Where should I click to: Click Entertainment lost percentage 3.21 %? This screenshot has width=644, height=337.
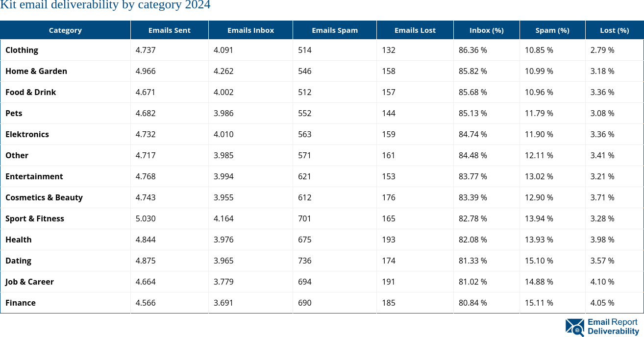coord(602,176)
